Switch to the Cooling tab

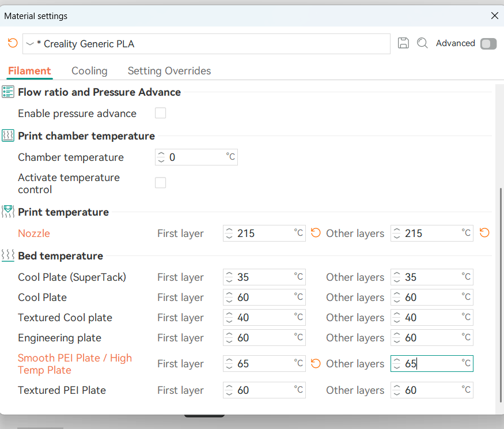click(x=89, y=71)
